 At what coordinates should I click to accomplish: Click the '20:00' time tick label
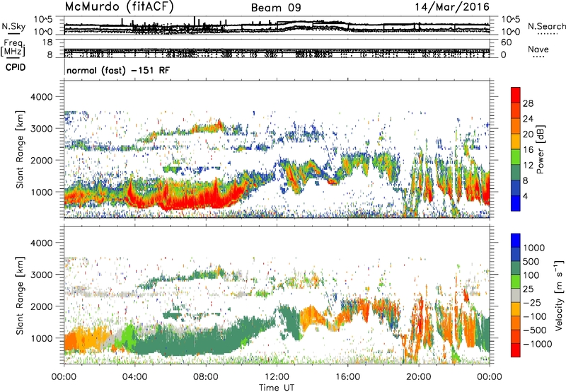419,377
